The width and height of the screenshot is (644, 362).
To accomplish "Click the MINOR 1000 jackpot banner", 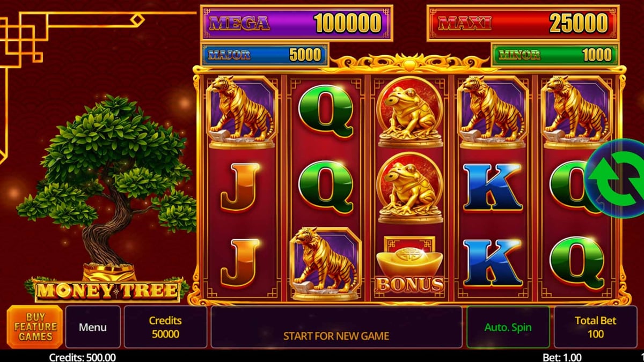I will pyautogui.click(x=555, y=55).
